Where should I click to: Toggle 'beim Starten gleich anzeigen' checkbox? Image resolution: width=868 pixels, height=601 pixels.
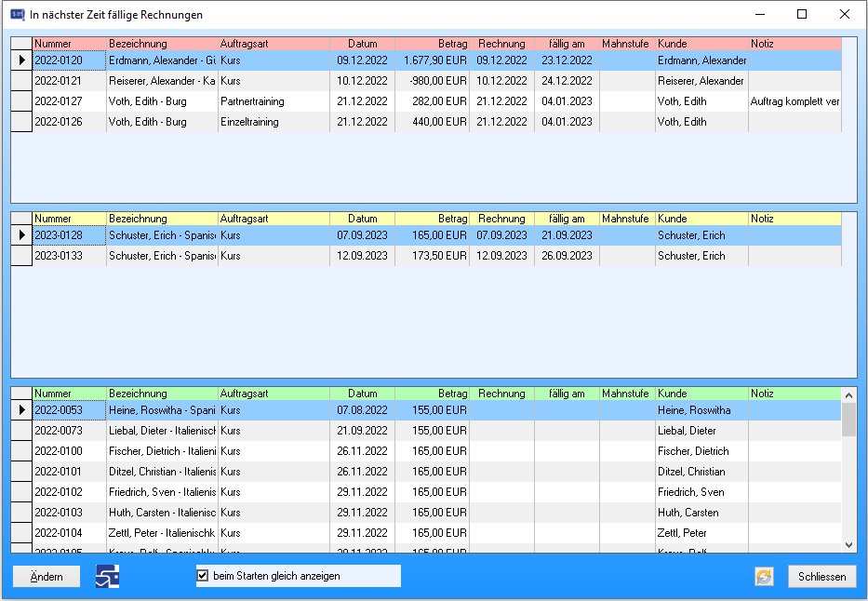pos(203,576)
